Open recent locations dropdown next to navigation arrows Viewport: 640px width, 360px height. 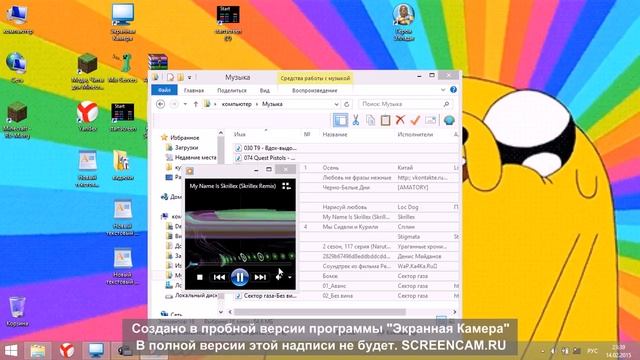coord(185,104)
